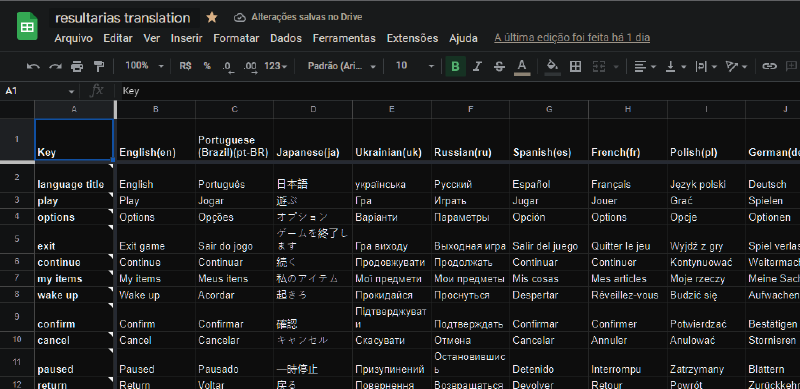This screenshot has height=389, width=800.
Task: Toggle italic formatting
Action: click(x=478, y=66)
